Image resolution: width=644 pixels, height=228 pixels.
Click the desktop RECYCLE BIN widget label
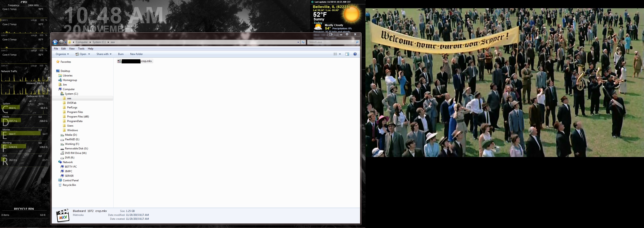point(24,209)
